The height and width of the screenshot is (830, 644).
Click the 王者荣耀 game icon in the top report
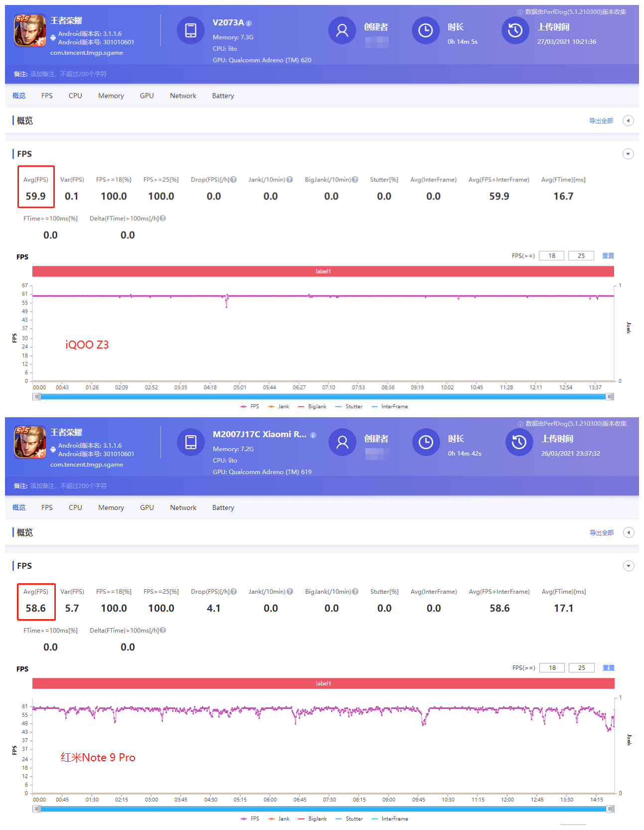[x=30, y=31]
